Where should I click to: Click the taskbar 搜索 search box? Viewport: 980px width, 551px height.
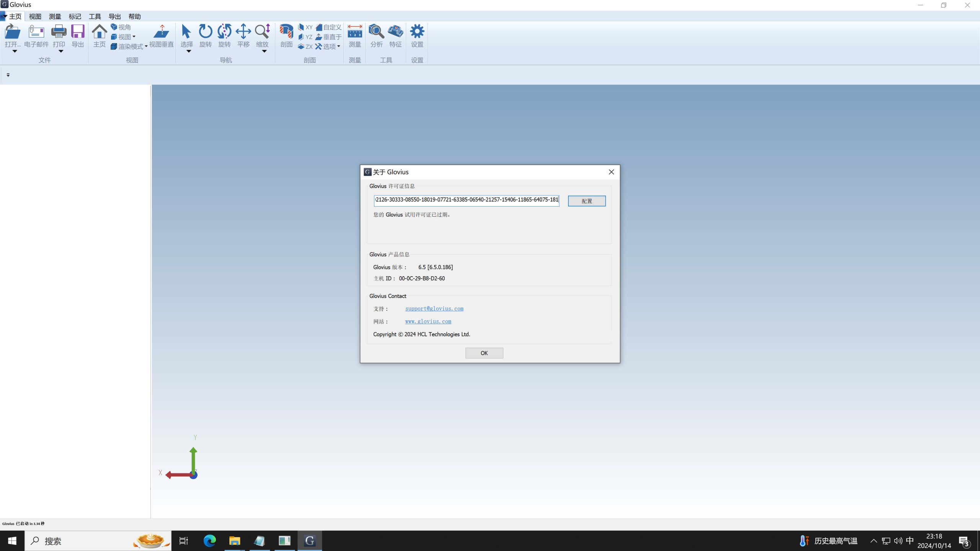click(x=98, y=541)
